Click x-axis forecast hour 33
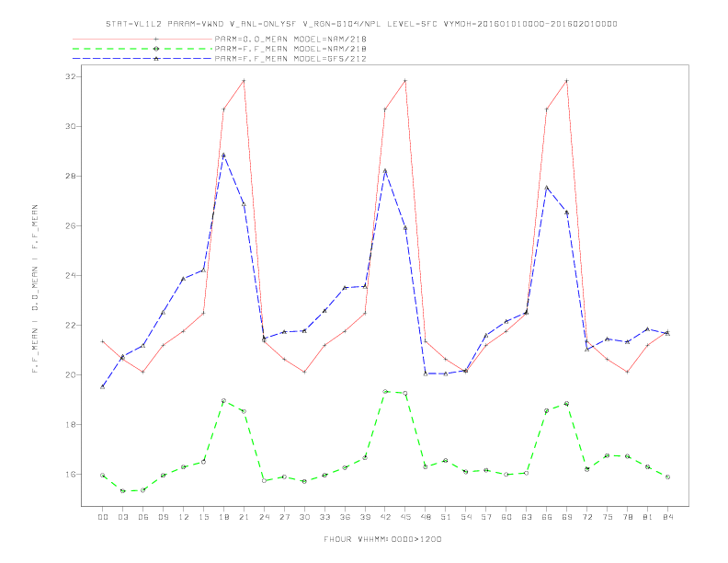The height and width of the screenshot is (563, 728). coord(324,517)
